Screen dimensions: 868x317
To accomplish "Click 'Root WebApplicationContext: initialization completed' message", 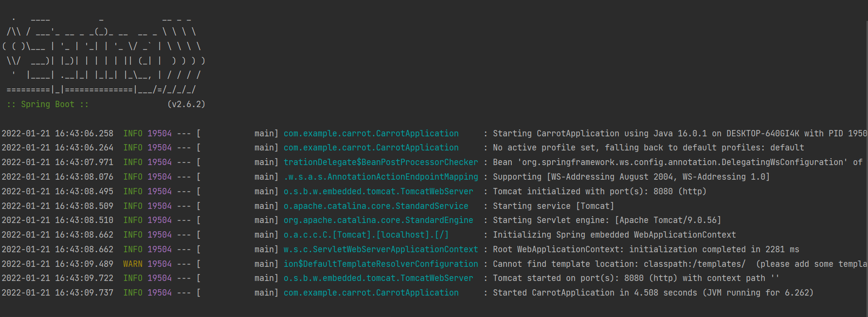I will (x=646, y=249).
